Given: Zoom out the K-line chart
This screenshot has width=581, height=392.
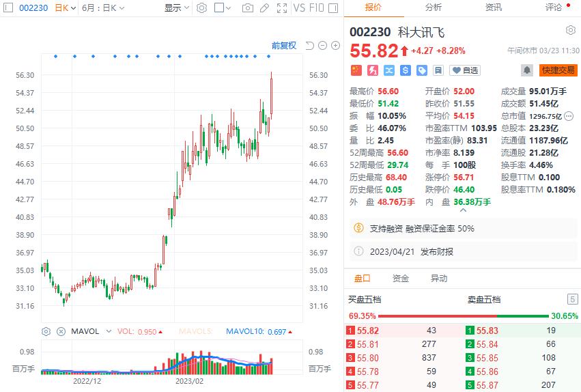Looking at the screenshot, I should click(x=323, y=46).
